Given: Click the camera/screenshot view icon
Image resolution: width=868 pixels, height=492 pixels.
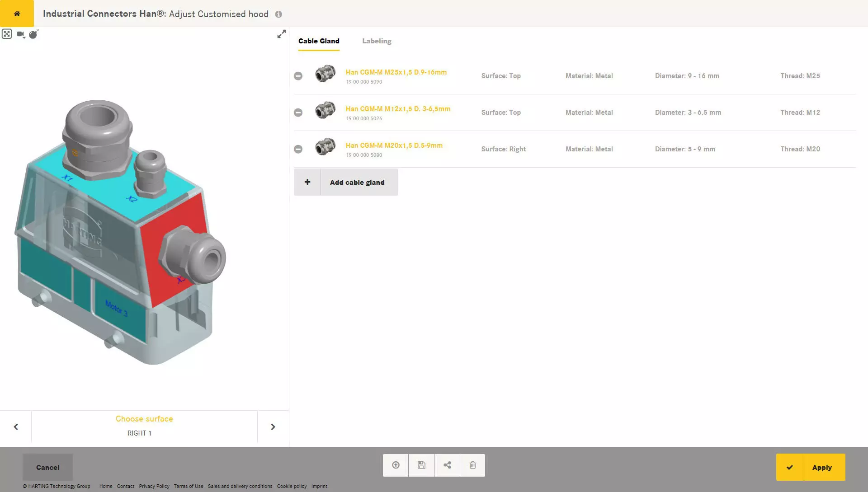Looking at the screenshot, I should point(20,33).
